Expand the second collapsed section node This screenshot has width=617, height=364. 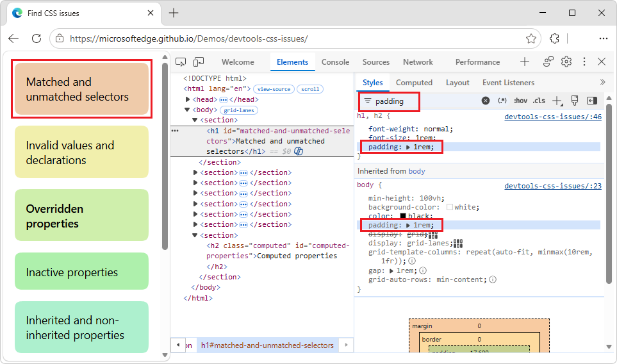pos(195,183)
